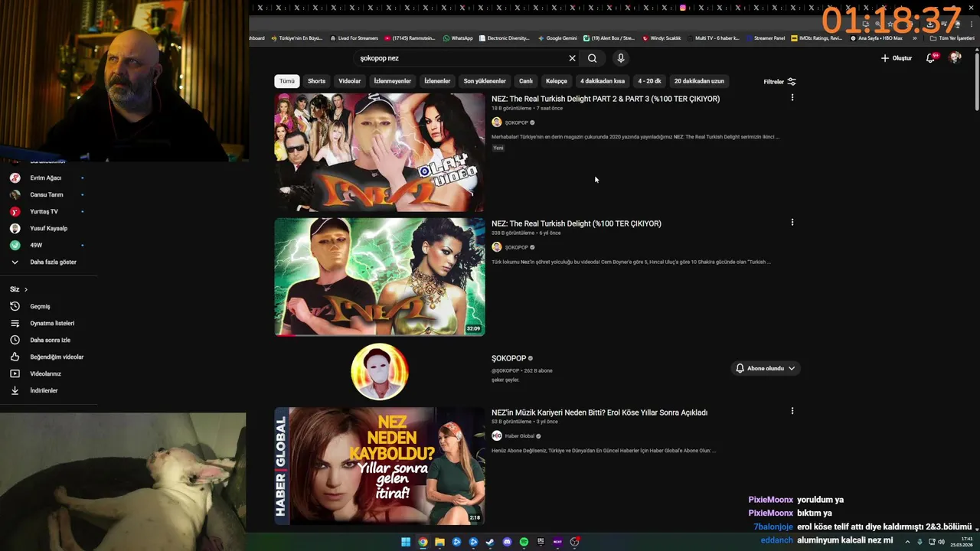Viewport: 980px width, 551px height.
Task: Open the account avatar menu
Action: (x=955, y=58)
